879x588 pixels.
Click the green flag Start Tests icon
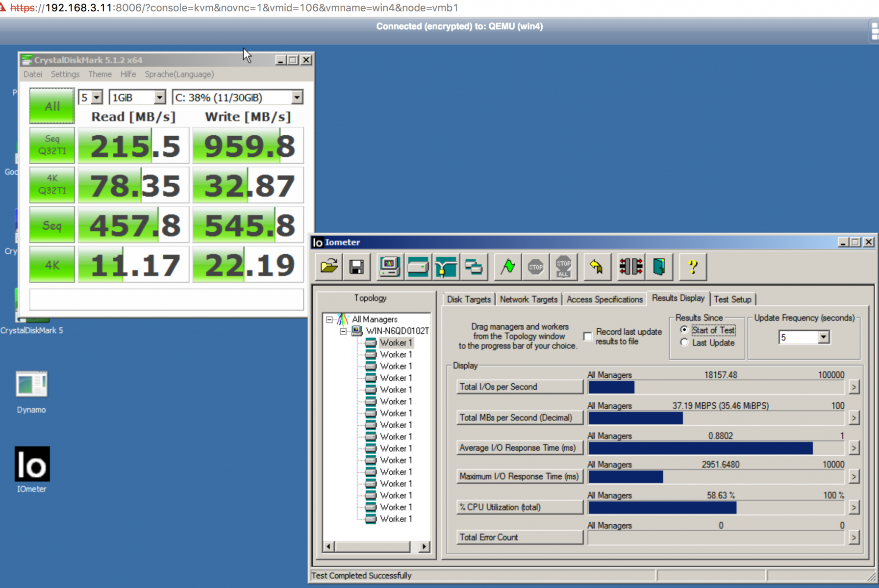point(507,267)
